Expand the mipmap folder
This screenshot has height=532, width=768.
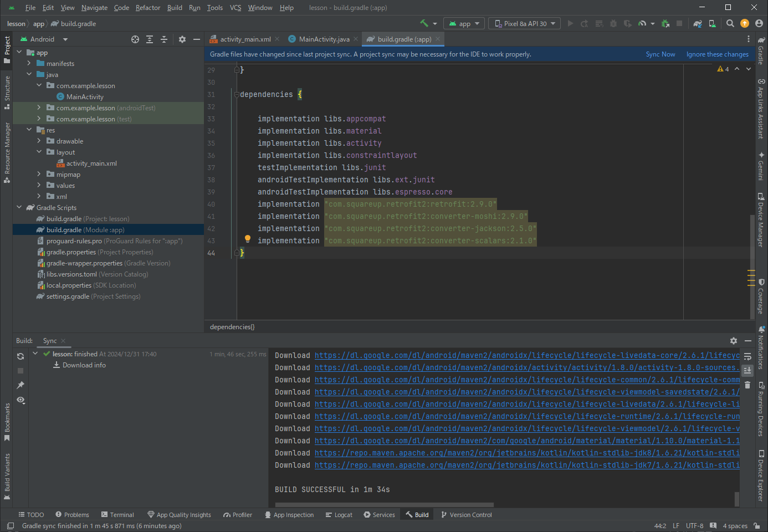pos(39,174)
